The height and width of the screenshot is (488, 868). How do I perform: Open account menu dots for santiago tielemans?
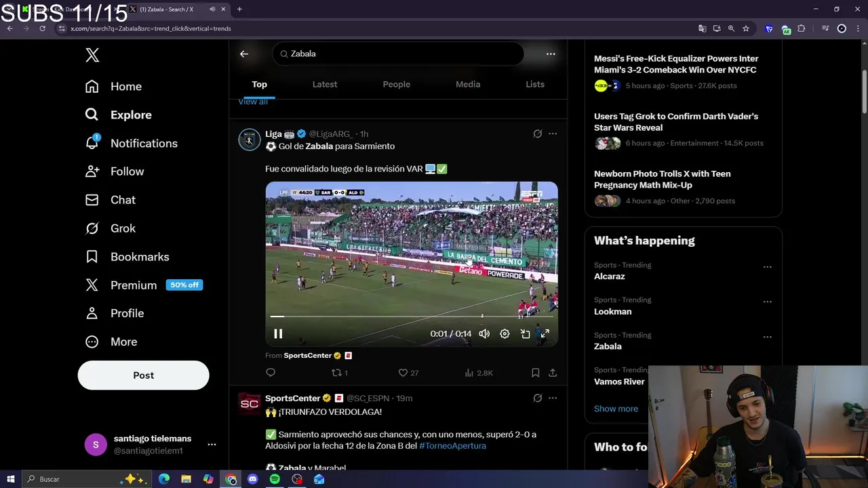[212, 445]
